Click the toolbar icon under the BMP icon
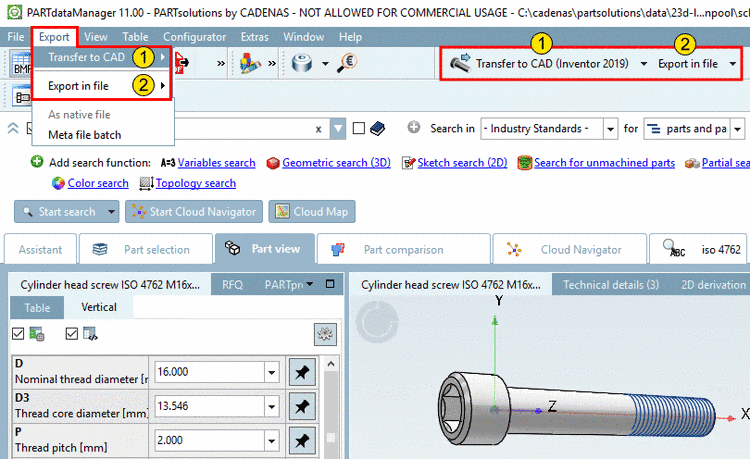Viewport: 750px width, 459px height. point(21,96)
